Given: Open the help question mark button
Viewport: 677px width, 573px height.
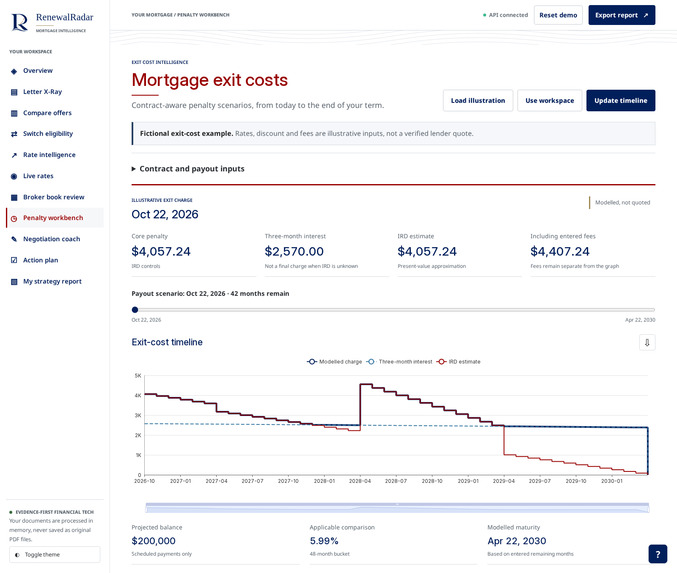Looking at the screenshot, I should click(658, 554).
